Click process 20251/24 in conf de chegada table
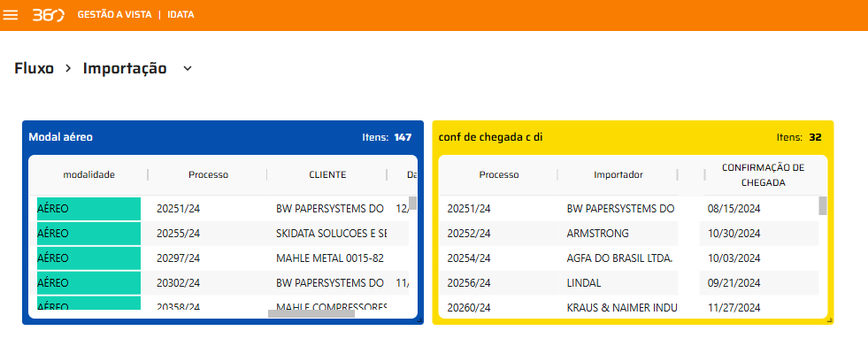The image size is (868, 354). point(469,209)
